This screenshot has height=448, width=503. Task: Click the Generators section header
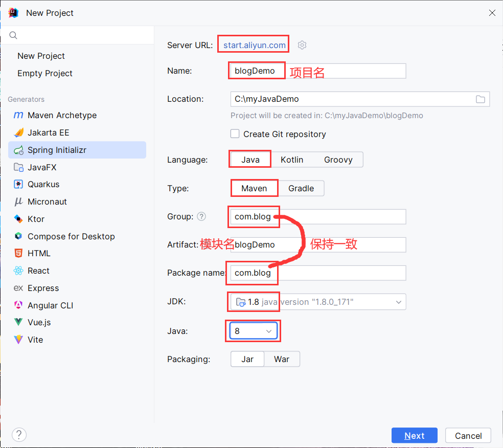26,99
